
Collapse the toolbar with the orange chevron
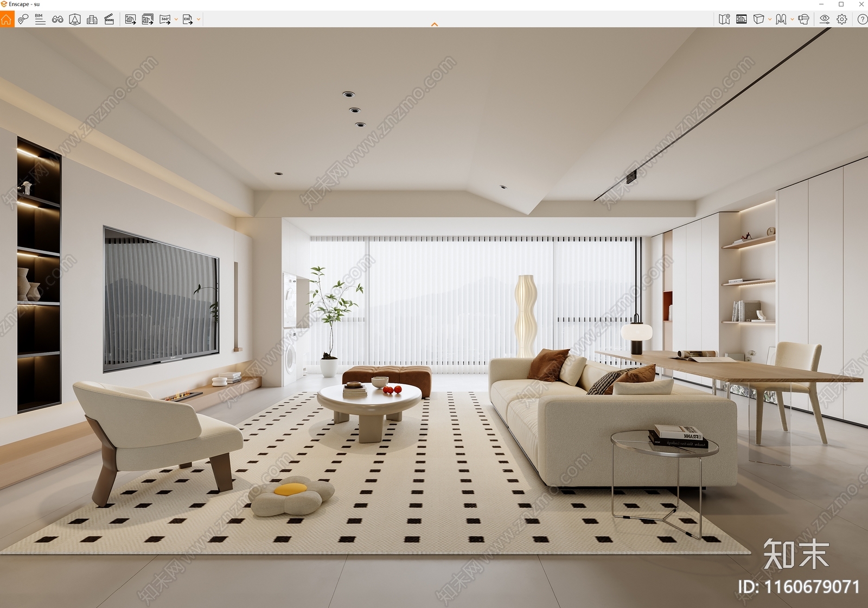click(435, 24)
